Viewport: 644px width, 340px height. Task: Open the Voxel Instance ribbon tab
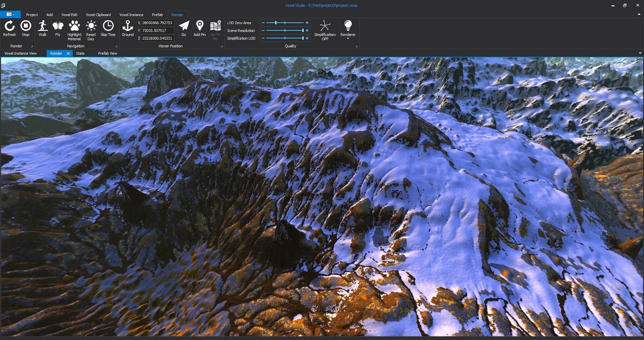click(131, 15)
